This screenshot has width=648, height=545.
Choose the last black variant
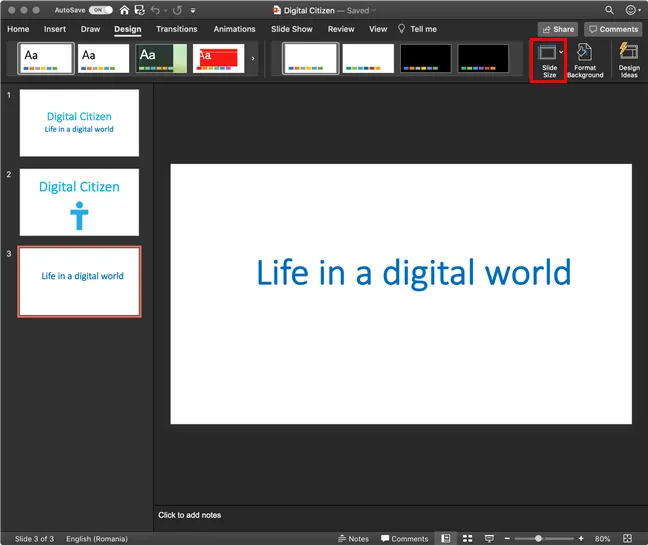pos(483,58)
